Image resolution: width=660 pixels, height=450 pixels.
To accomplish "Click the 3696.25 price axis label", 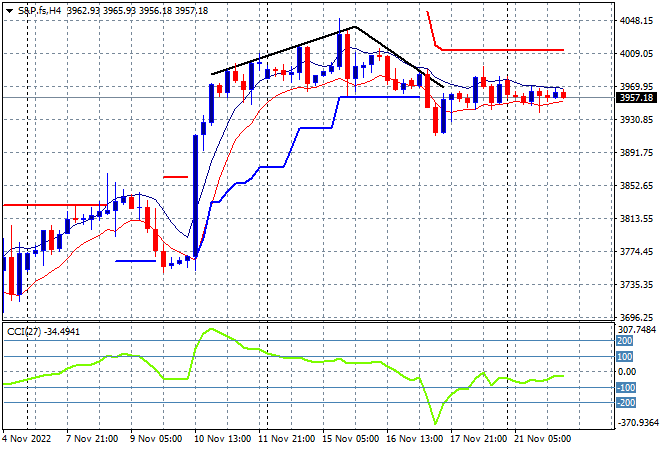I will 636,318.
